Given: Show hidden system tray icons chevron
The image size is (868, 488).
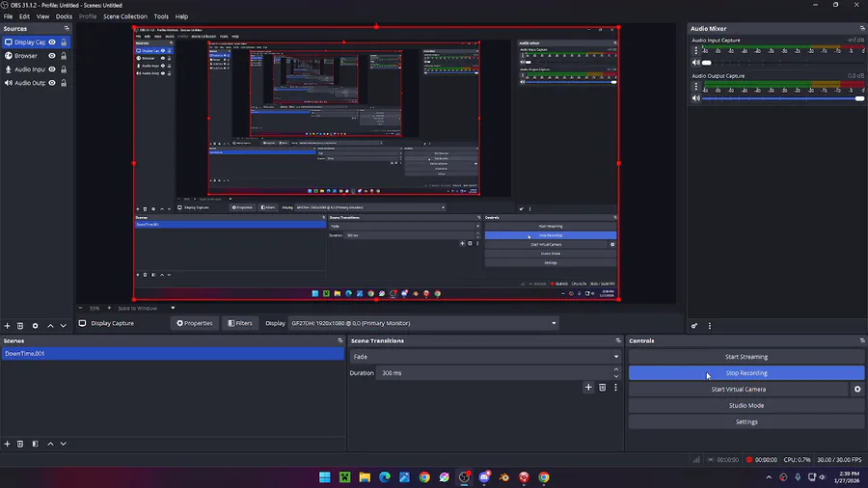Looking at the screenshot, I should 769,477.
